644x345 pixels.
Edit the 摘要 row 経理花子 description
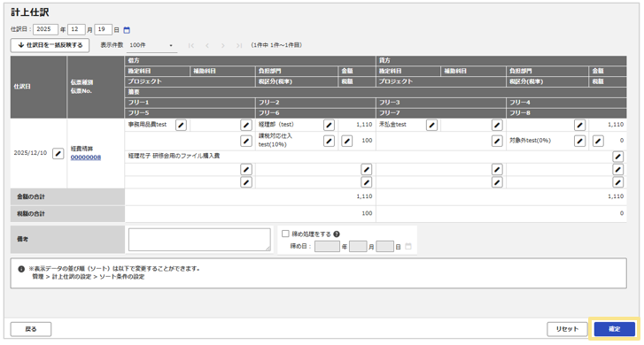click(x=617, y=157)
